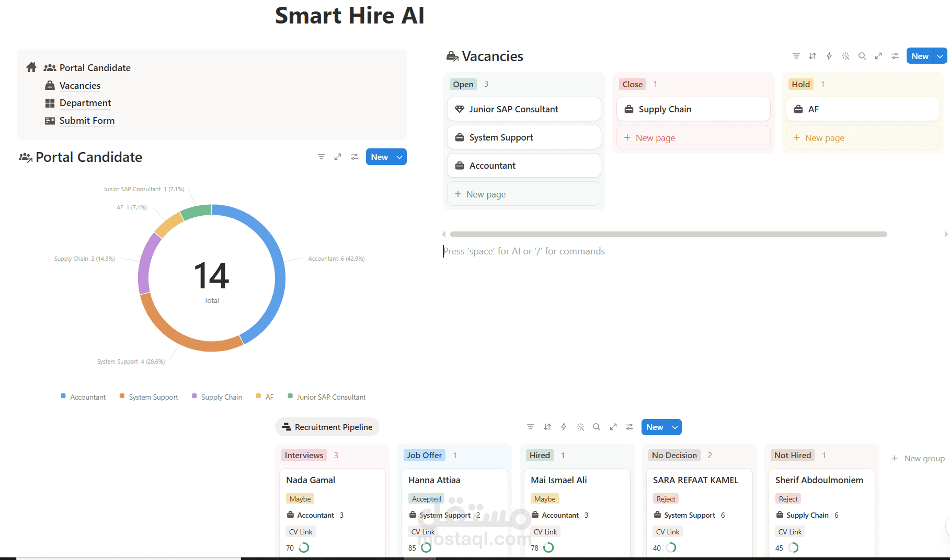
Task: Open the System Support vacancy card
Action: click(524, 137)
